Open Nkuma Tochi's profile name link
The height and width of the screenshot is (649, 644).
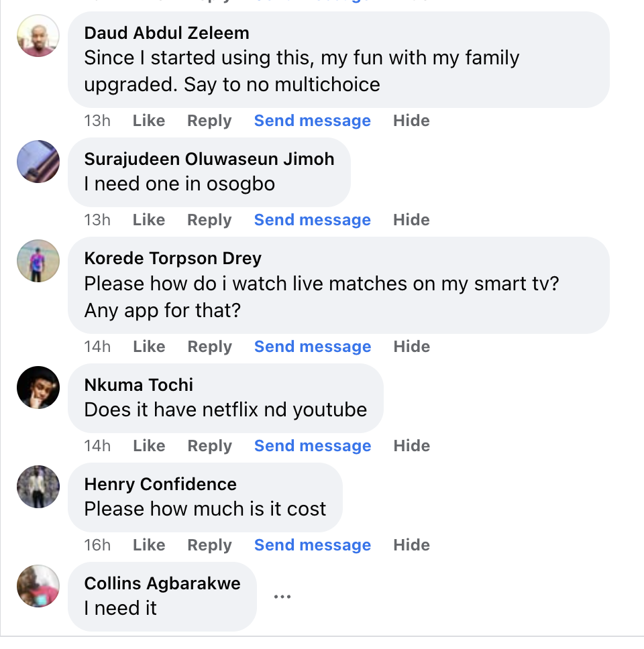point(138,385)
